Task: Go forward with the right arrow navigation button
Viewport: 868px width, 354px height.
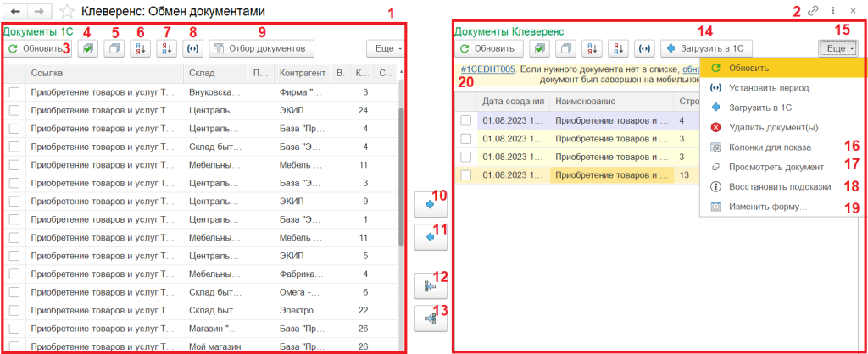Action: point(40,10)
